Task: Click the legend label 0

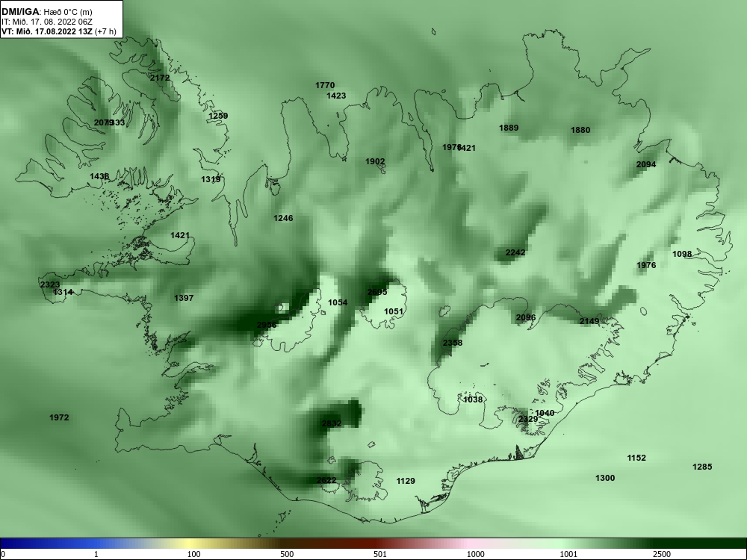Action: click(x=3, y=554)
